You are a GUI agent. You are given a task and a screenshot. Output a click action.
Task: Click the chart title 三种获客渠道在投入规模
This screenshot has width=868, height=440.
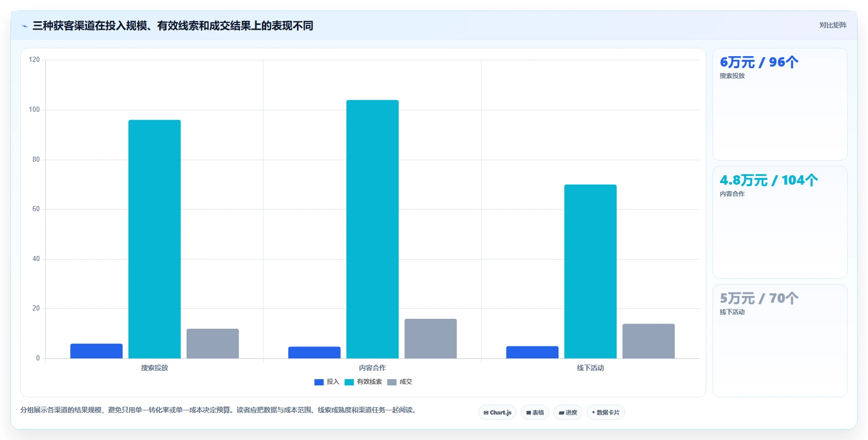coord(173,25)
